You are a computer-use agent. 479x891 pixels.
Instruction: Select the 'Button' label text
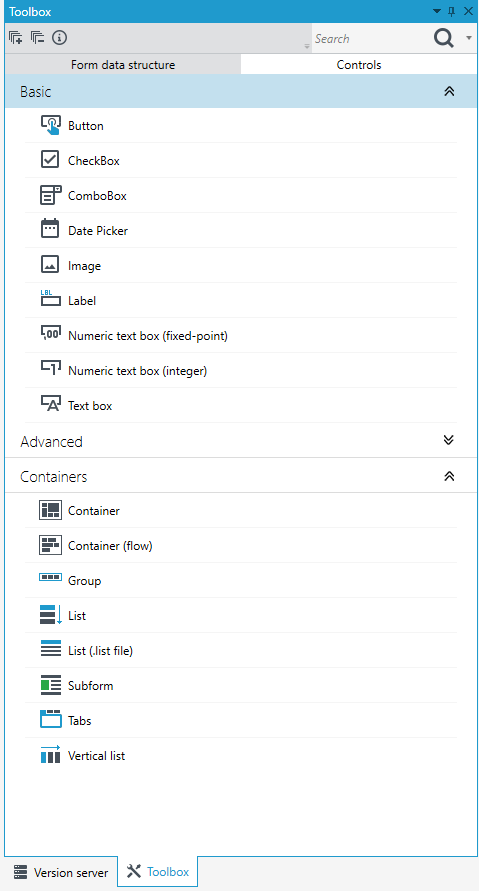click(x=86, y=126)
